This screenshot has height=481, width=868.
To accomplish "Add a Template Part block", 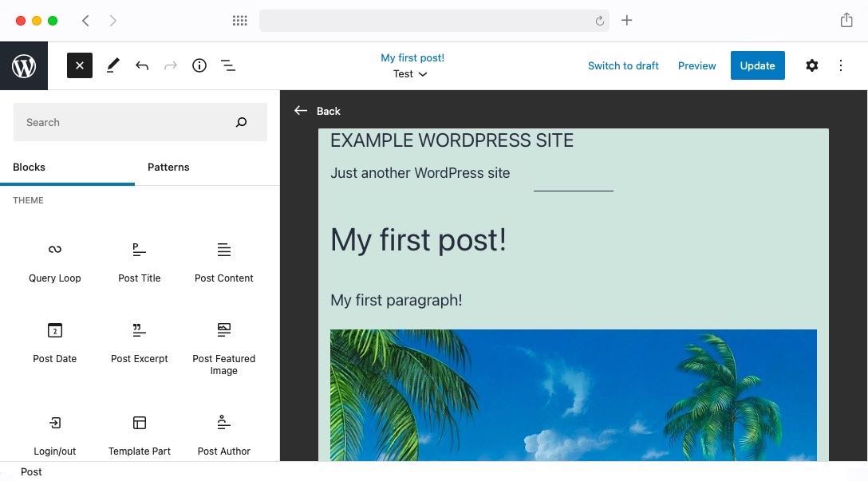I will [139, 432].
